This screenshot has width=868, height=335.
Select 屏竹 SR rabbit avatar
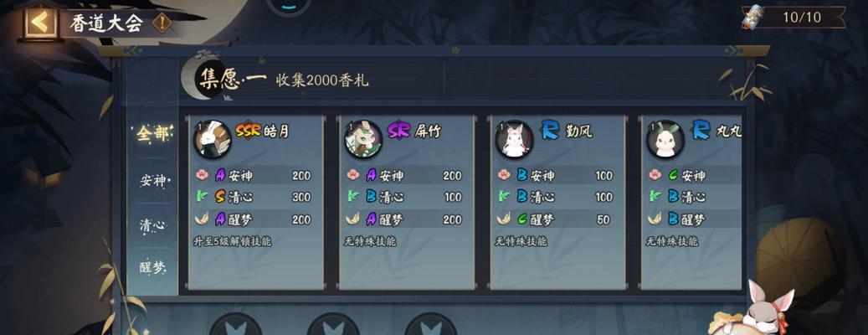(x=363, y=139)
